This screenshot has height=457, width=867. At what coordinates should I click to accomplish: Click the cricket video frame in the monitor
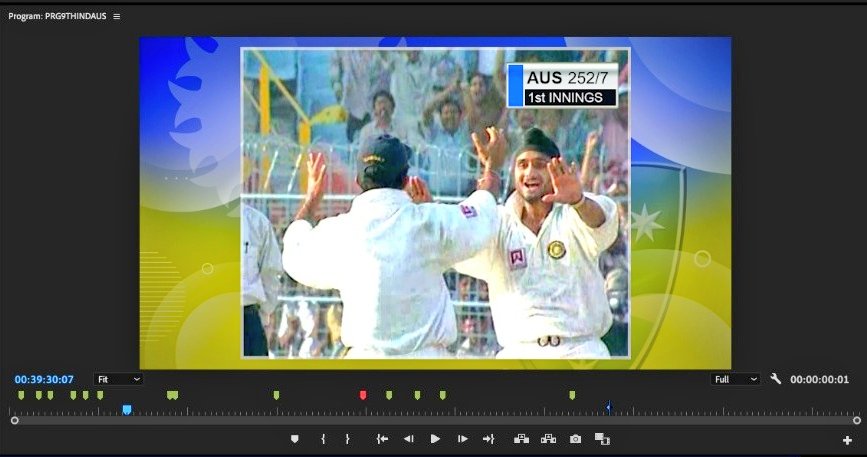pyautogui.click(x=435, y=203)
